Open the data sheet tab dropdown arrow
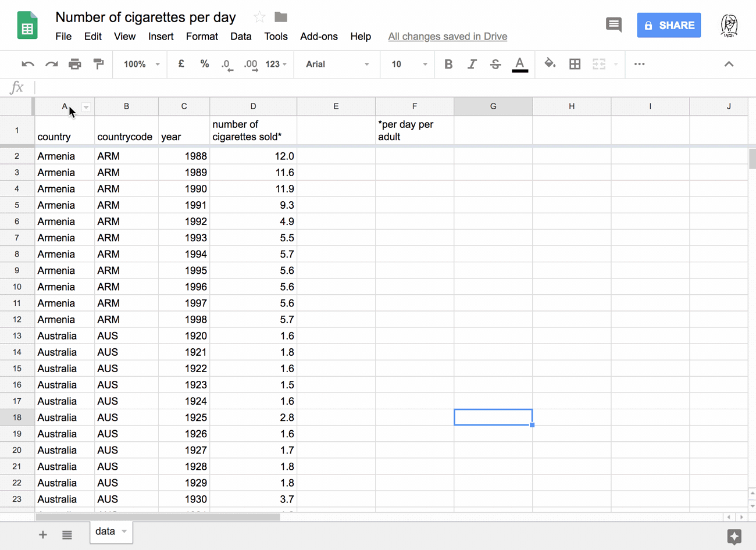Screen dimensions: 756x550 point(124,531)
